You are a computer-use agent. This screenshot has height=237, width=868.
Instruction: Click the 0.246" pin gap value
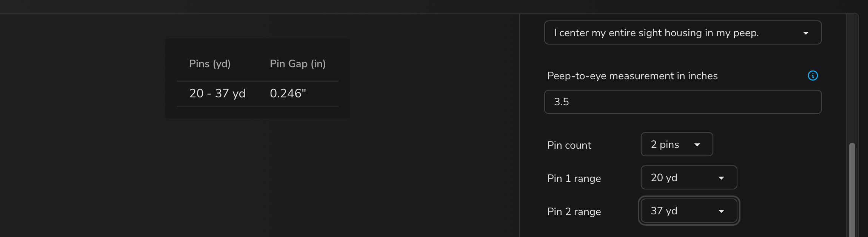pos(288,93)
